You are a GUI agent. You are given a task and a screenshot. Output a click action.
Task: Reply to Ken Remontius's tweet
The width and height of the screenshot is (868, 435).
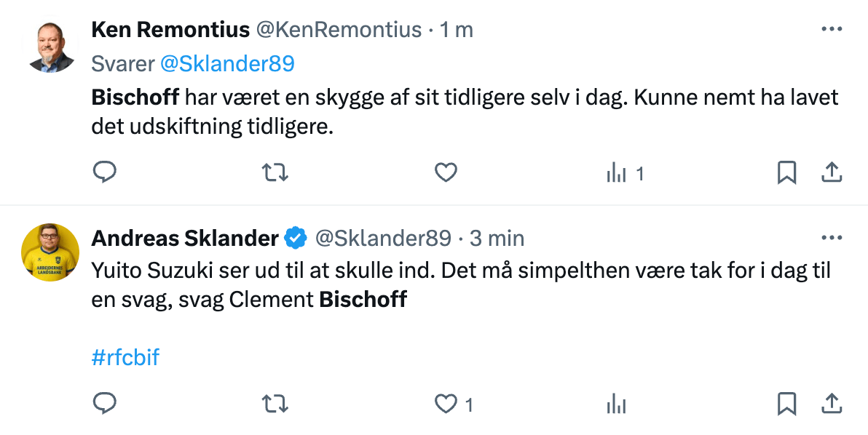[104, 172]
